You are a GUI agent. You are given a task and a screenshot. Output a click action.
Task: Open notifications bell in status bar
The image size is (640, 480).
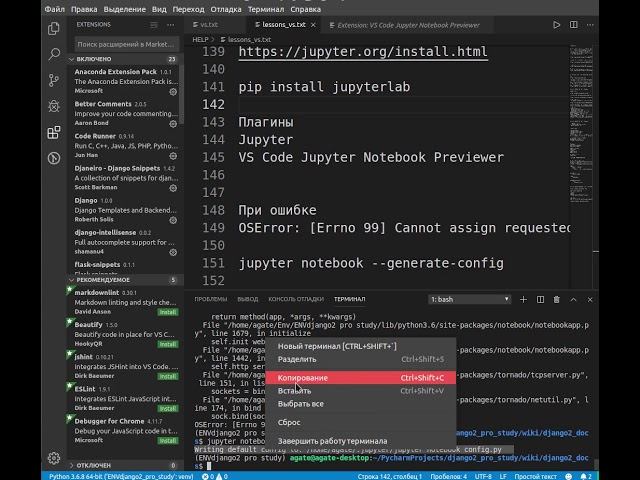(x=586, y=476)
